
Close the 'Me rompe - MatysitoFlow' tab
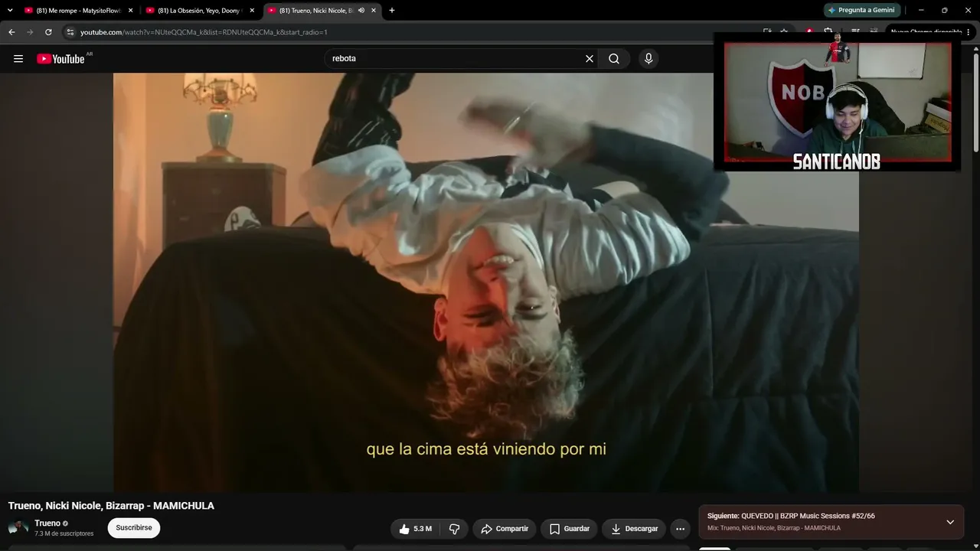(131, 11)
